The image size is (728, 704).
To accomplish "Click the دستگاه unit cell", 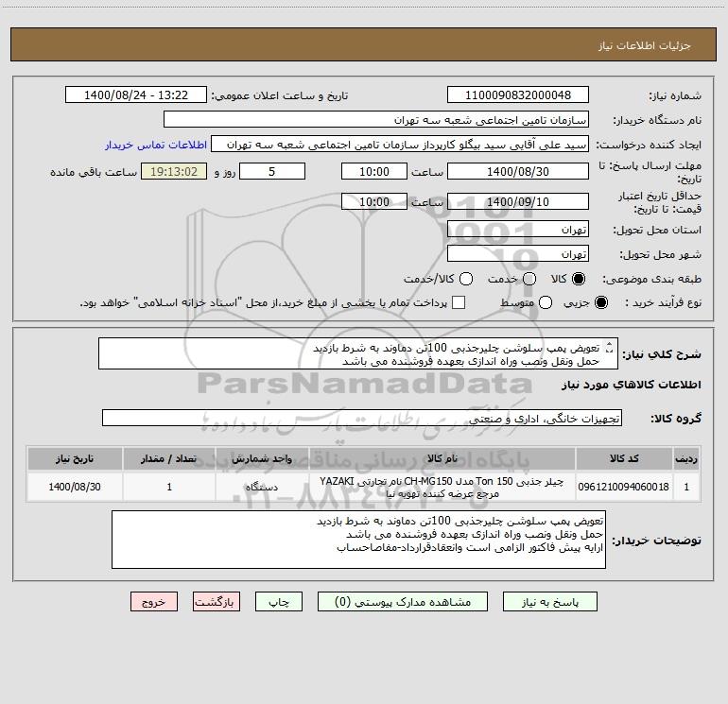I will click(x=262, y=487).
